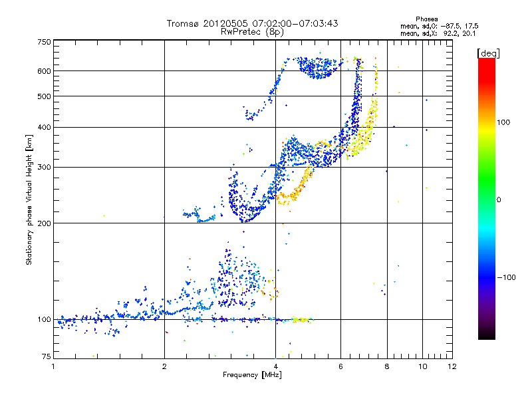This screenshot has height=399, width=532.
Task: Click the x-axis '6' tick label
Action: [x=340, y=366]
